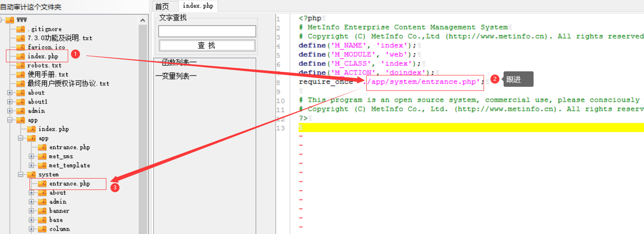Click the icon next to favicon.ico
This screenshot has width=644, height=234.
(20, 47)
